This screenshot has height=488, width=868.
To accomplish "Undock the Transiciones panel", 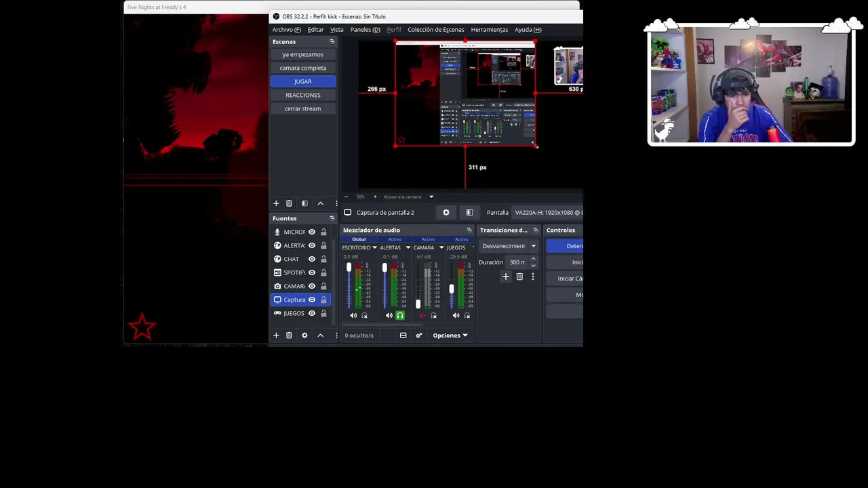I will (535, 230).
